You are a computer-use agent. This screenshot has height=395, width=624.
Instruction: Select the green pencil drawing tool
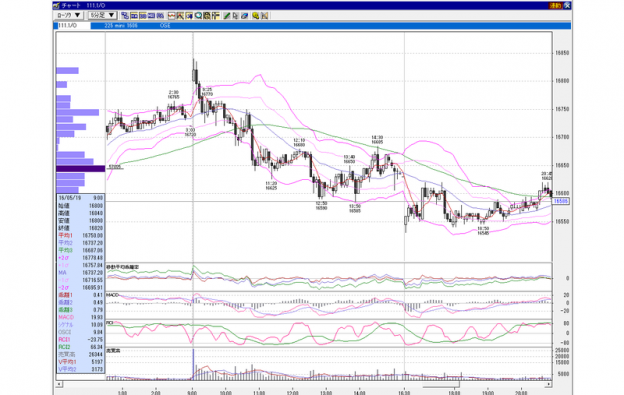pos(227,16)
